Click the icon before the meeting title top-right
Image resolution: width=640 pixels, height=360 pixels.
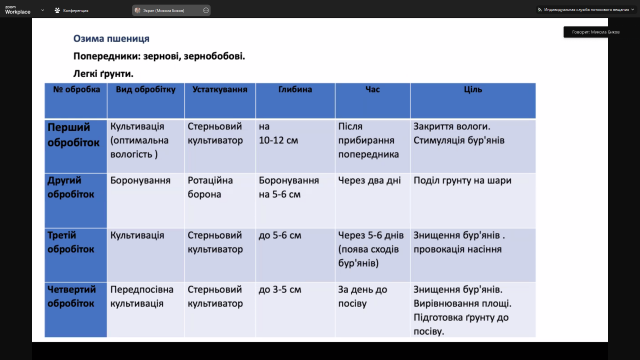[x=540, y=10]
